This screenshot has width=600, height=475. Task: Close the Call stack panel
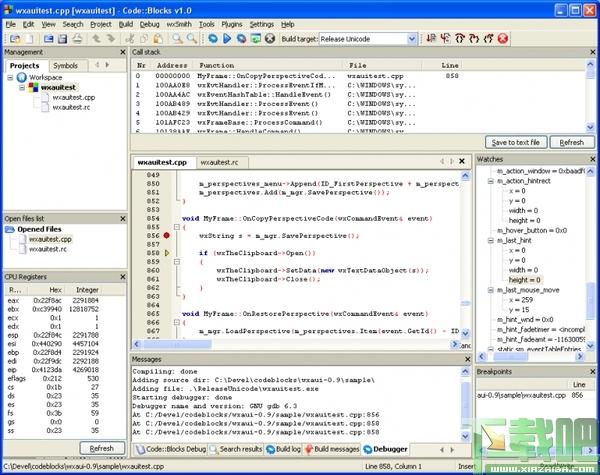tap(593, 52)
